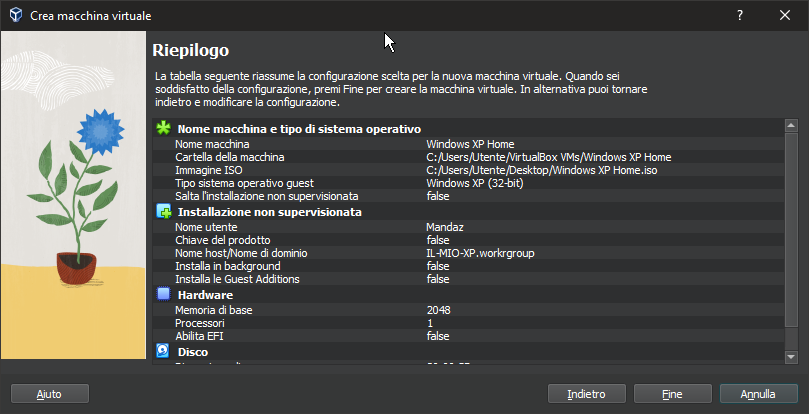Click the 'Chiave del prodotto' row label
The image size is (809, 414).
click(x=222, y=240)
